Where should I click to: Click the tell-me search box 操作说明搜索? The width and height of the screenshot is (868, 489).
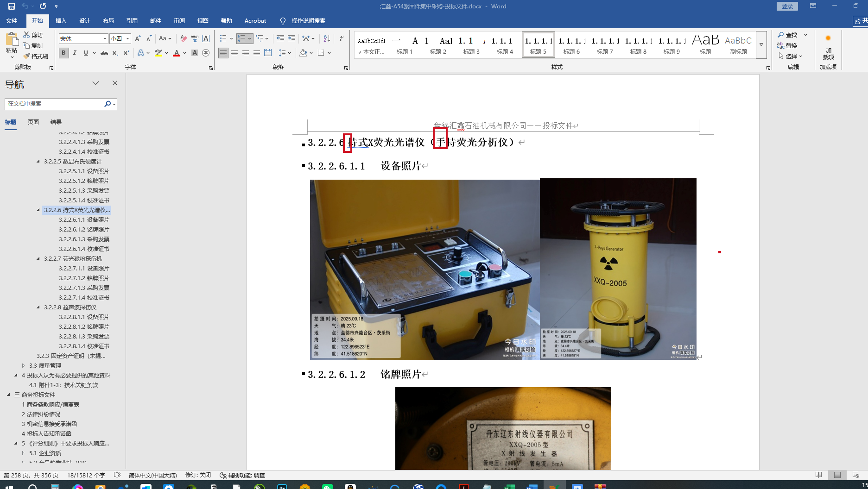click(308, 21)
